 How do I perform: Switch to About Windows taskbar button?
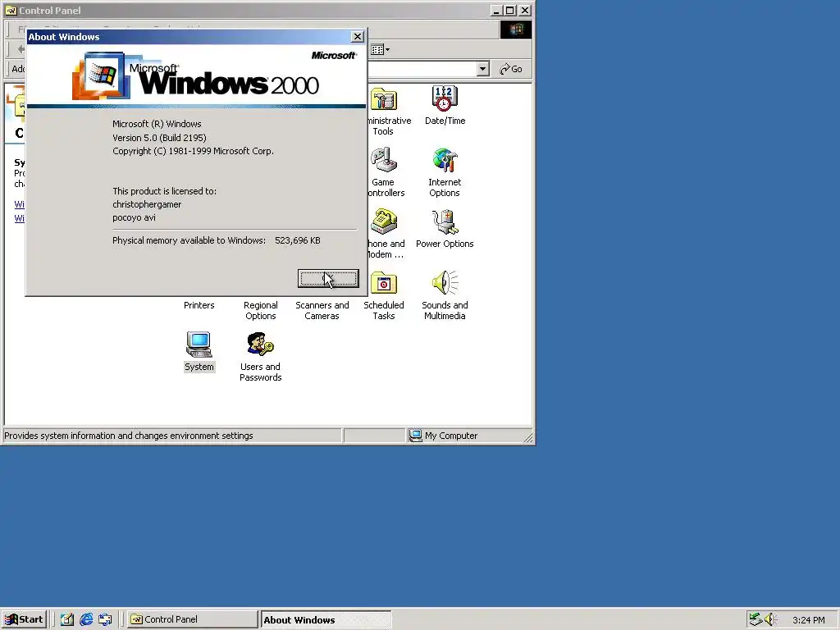[x=326, y=620]
